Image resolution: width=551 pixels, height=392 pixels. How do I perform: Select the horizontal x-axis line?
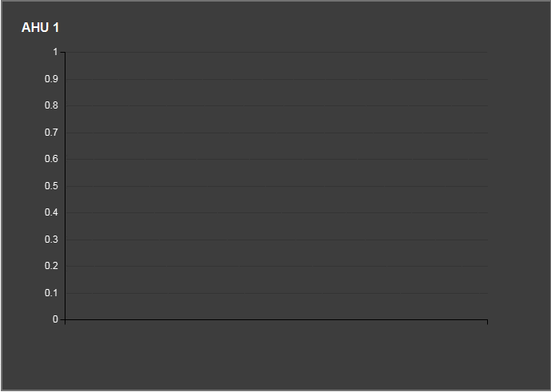[276, 319]
